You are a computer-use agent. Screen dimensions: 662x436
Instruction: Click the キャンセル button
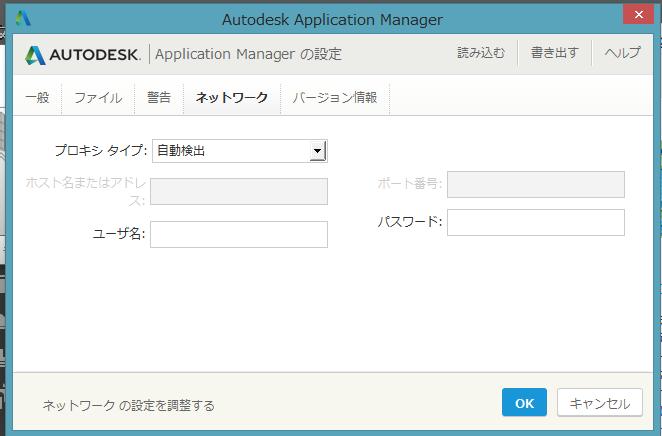[x=600, y=403]
